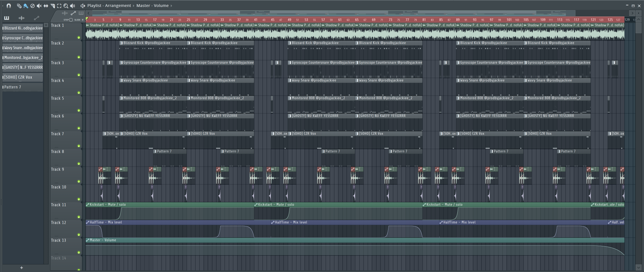Select the Slice tool
Image resolution: width=644 pixels, height=272 pixels.
point(52,6)
